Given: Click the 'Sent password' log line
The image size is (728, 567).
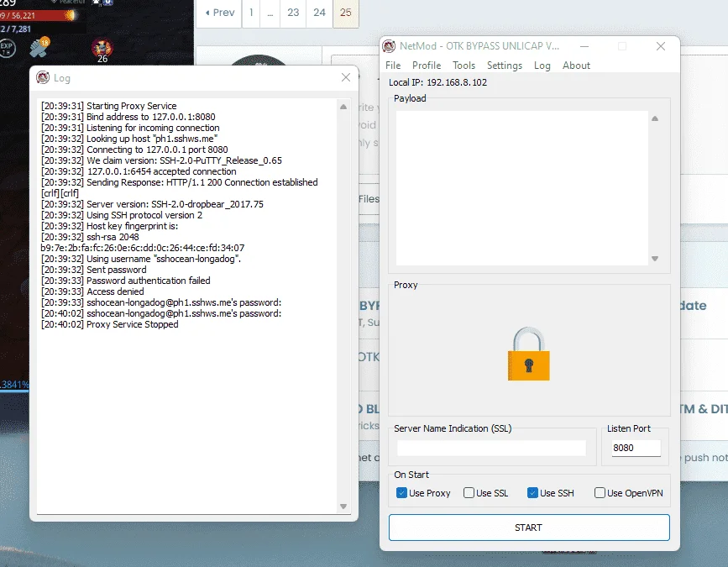Looking at the screenshot, I should click(x=94, y=270).
